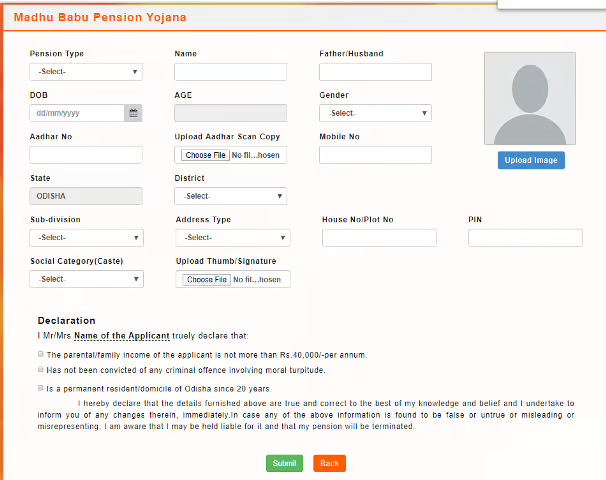Click the PIN input field
Viewport: 606px width, 480px height.
pos(525,238)
